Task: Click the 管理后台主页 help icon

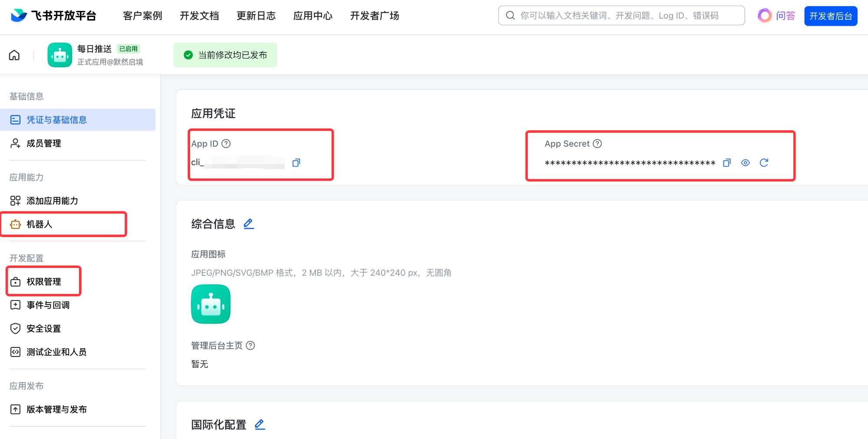Action: (x=250, y=346)
